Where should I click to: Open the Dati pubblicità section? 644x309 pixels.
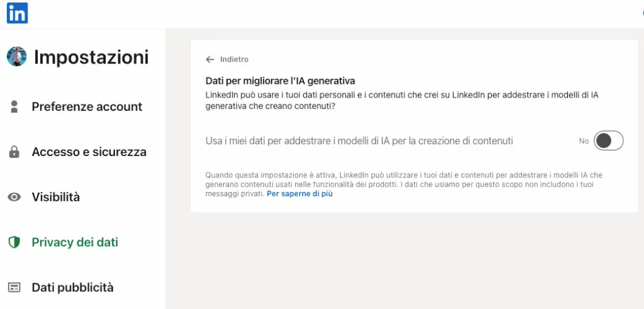click(x=73, y=287)
